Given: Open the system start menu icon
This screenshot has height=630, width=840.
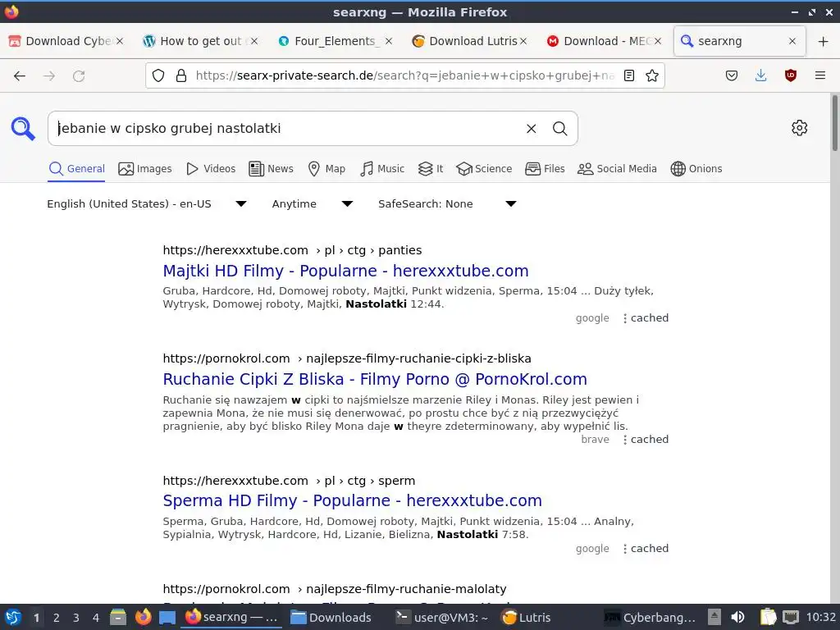Looking at the screenshot, I should tap(13, 617).
